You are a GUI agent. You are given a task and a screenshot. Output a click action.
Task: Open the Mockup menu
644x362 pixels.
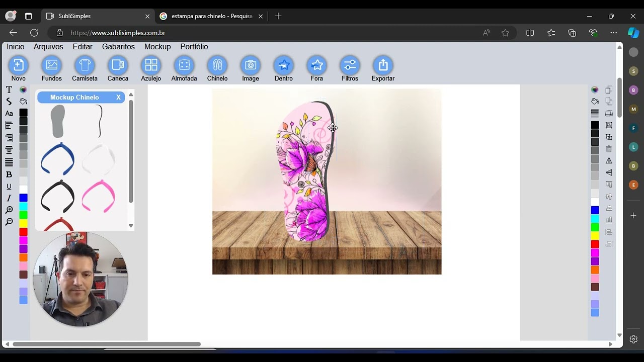157,47
